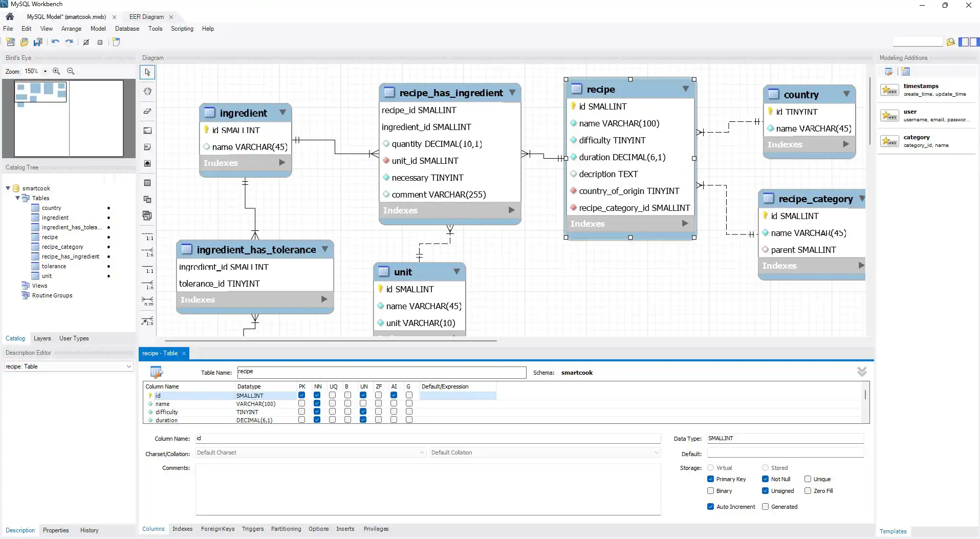Select the new layer tool
The height and width of the screenshot is (539, 980).
tap(147, 131)
